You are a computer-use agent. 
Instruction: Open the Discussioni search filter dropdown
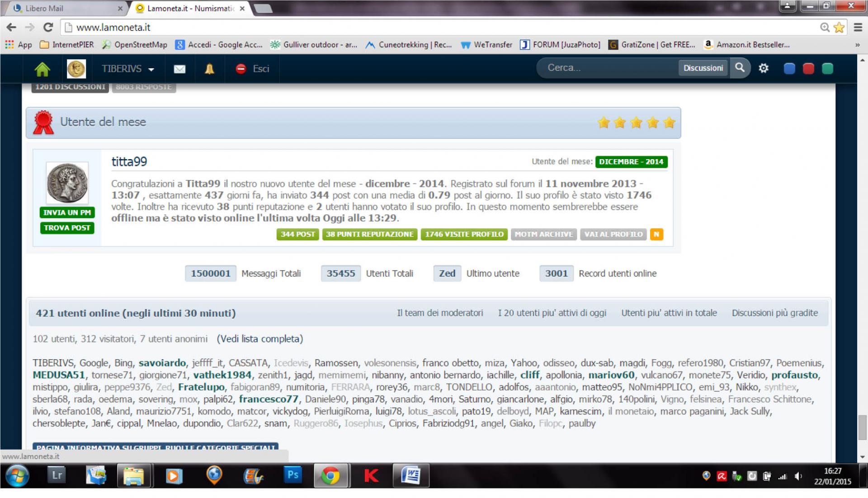(x=703, y=68)
